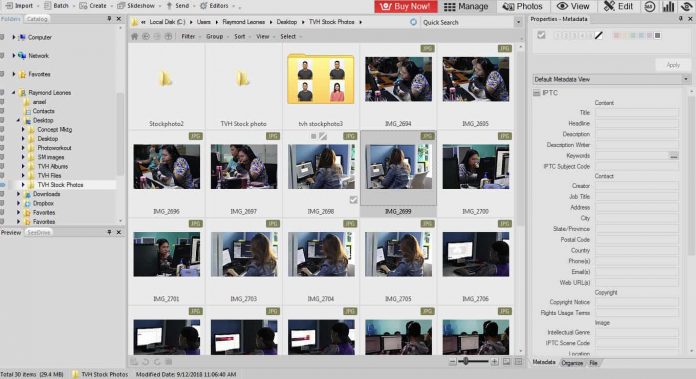Click the Creator metadata field
The height and width of the screenshot is (379, 696).
click(x=637, y=186)
